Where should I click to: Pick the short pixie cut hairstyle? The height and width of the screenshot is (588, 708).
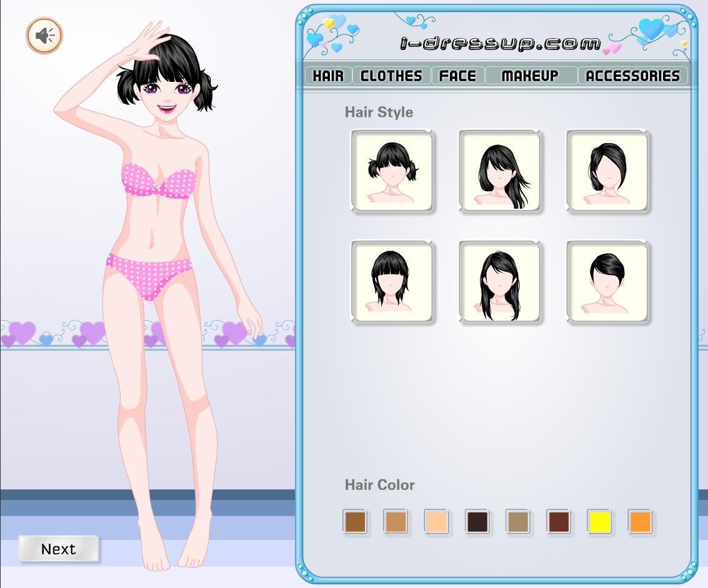click(x=607, y=282)
